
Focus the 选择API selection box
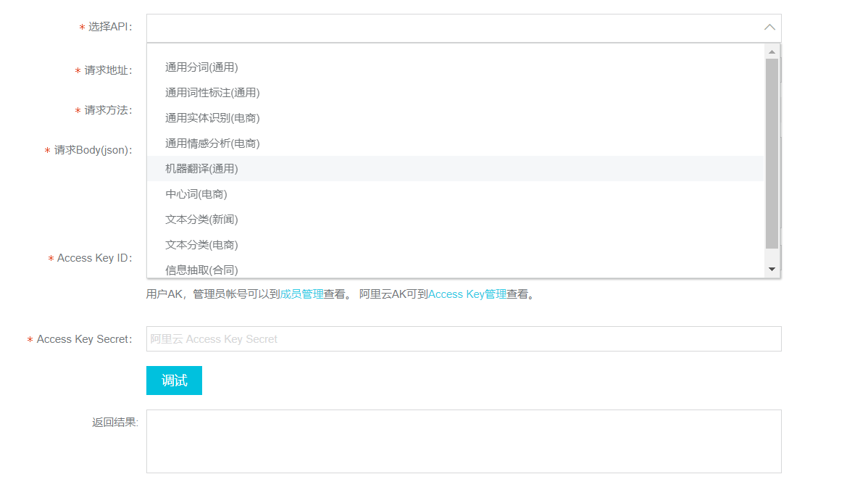click(435, 27)
